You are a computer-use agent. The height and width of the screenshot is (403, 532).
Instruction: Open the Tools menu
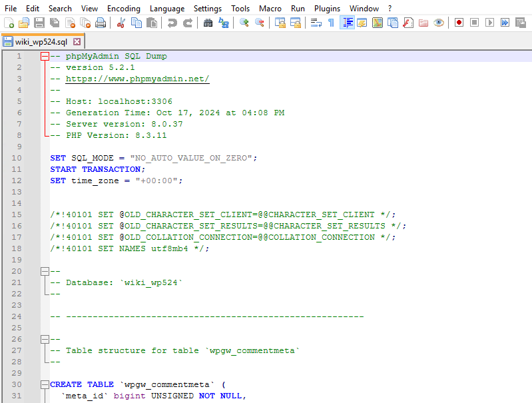pyautogui.click(x=240, y=9)
